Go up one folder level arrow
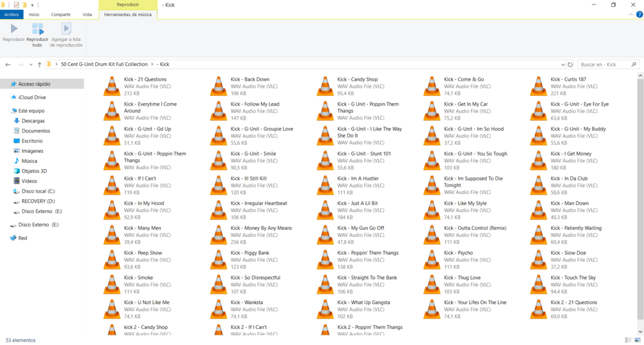644x345 pixels. pos(40,65)
